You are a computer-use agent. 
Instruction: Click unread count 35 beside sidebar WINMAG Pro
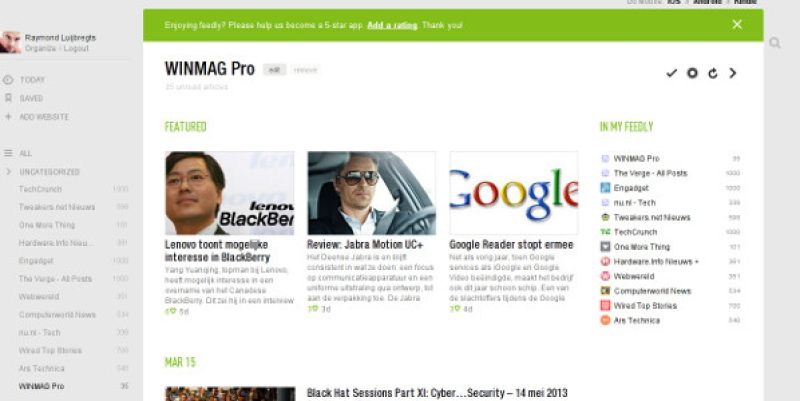[124, 386]
